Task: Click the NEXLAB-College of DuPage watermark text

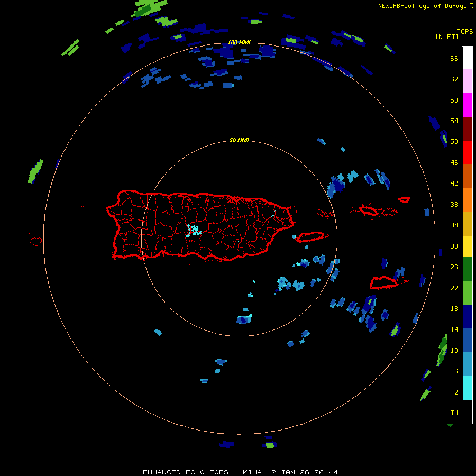Action: (426, 6)
